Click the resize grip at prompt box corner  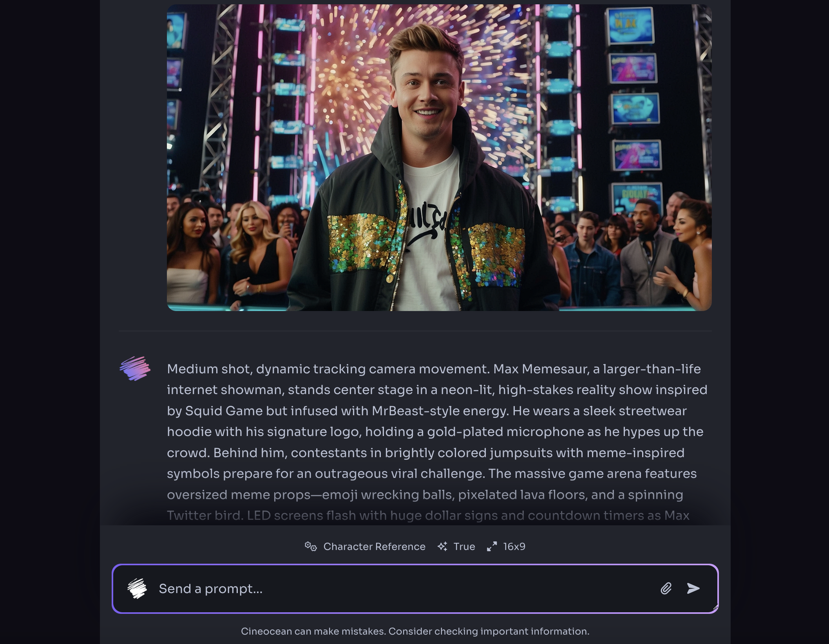715,608
